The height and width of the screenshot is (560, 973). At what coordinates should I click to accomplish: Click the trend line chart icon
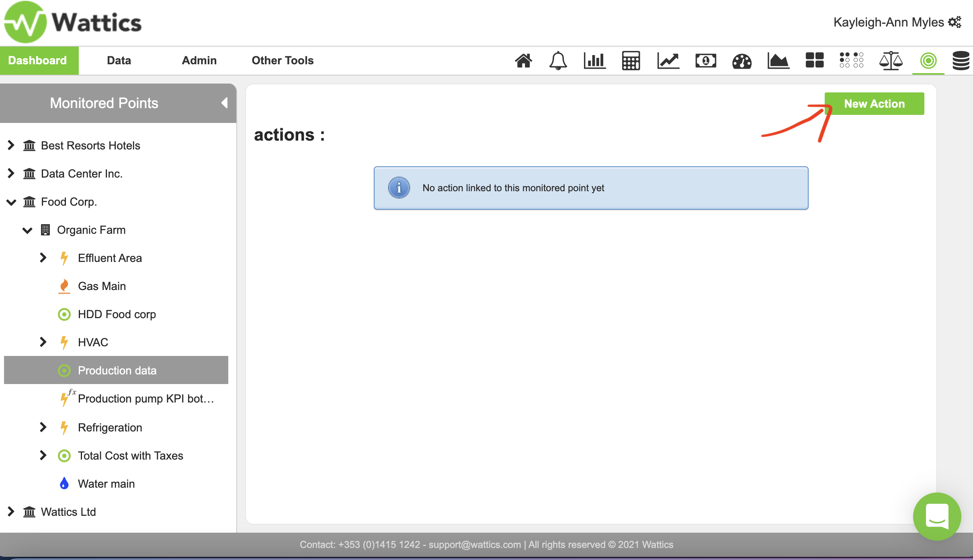pyautogui.click(x=668, y=61)
